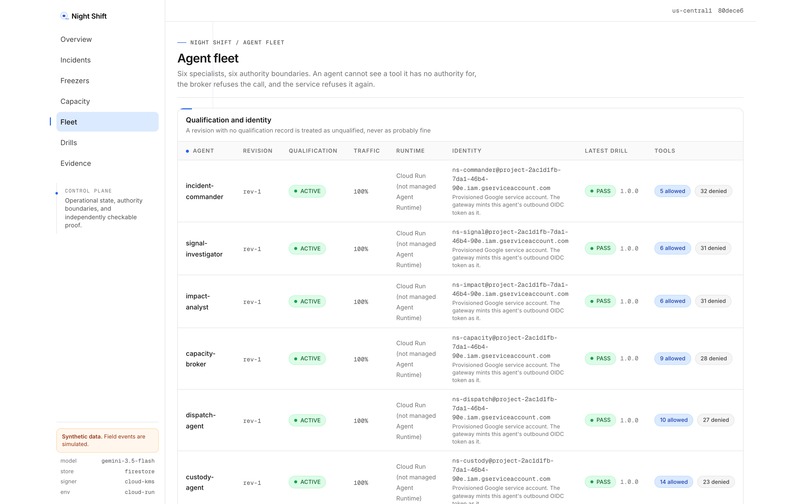Screen dimensions: 806x504
Task: Click the us-central1 region label
Action: pos(692,10)
